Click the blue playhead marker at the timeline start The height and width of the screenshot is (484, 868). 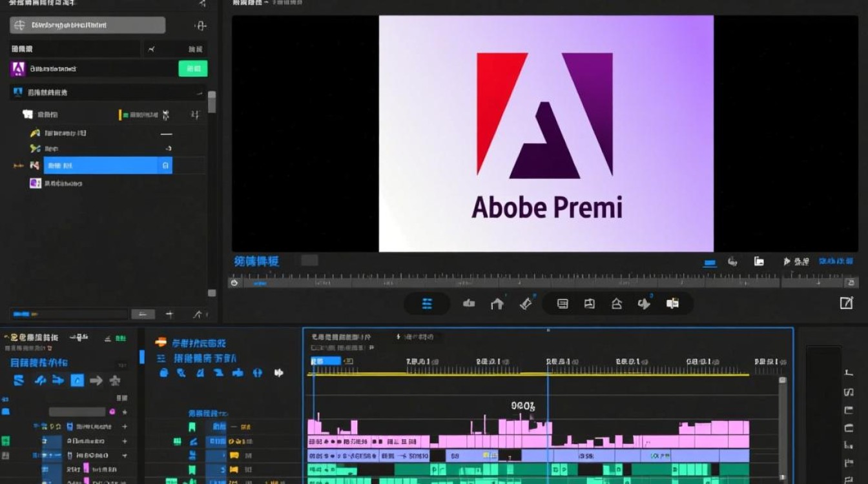point(325,361)
